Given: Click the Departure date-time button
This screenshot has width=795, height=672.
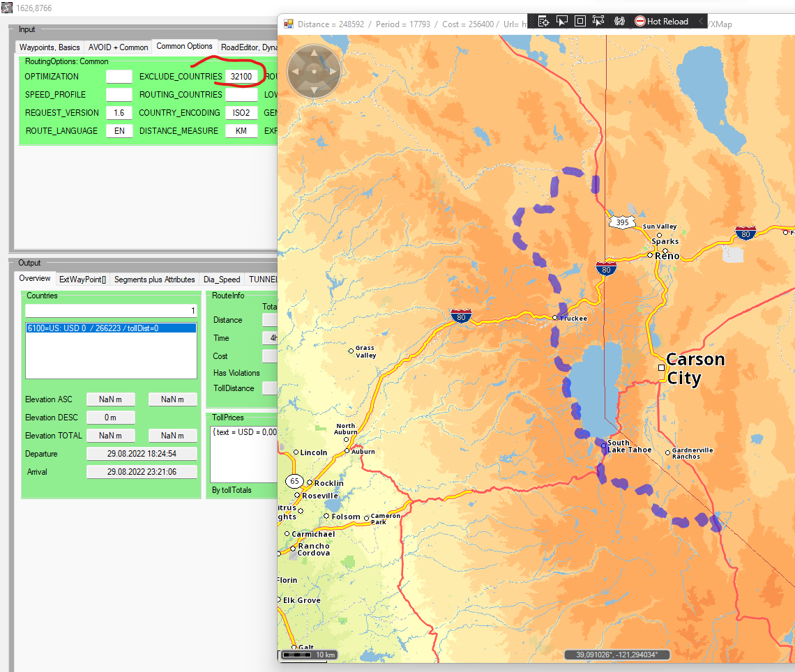Looking at the screenshot, I should 142,454.
